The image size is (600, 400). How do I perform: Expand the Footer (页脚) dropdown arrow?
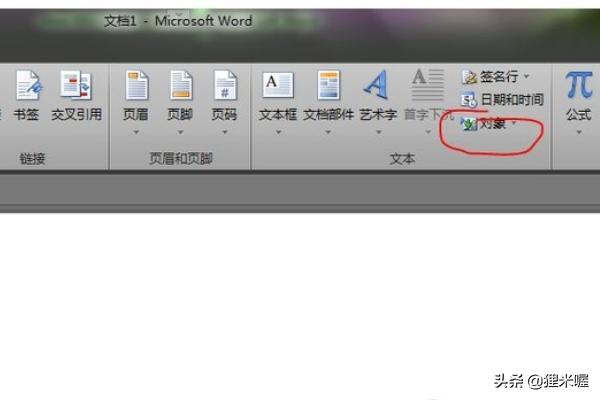(x=180, y=132)
